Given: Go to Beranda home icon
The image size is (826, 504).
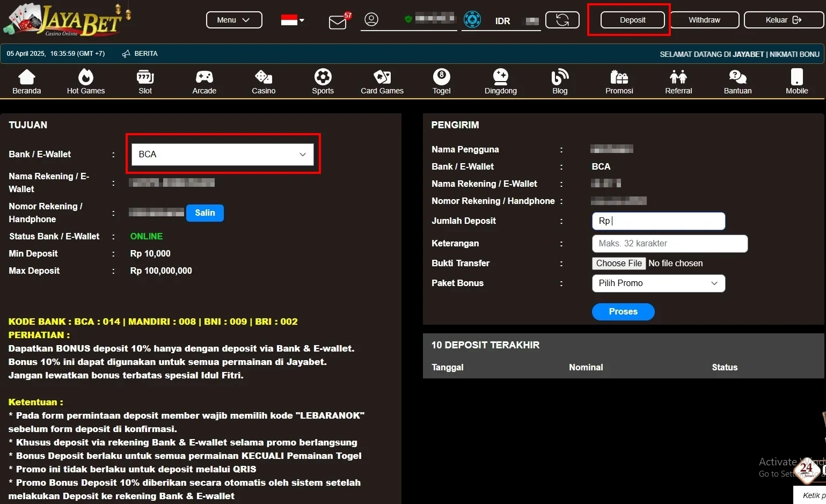Looking at the screenshot, I should [x=27, y=77].
